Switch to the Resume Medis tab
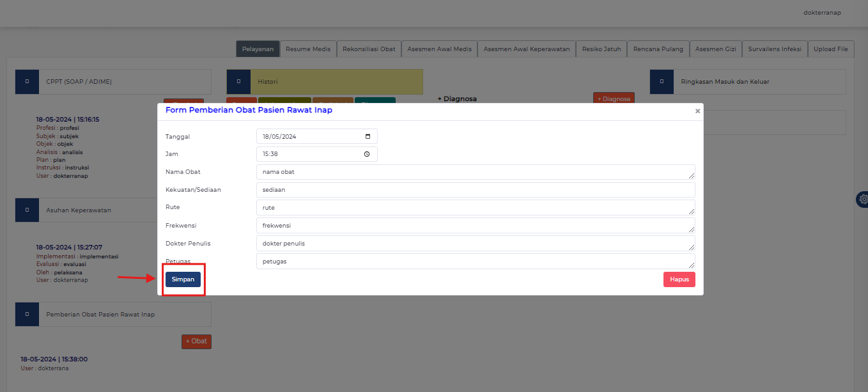The height and width of the screenshot is (392, 868). point(308,49)
